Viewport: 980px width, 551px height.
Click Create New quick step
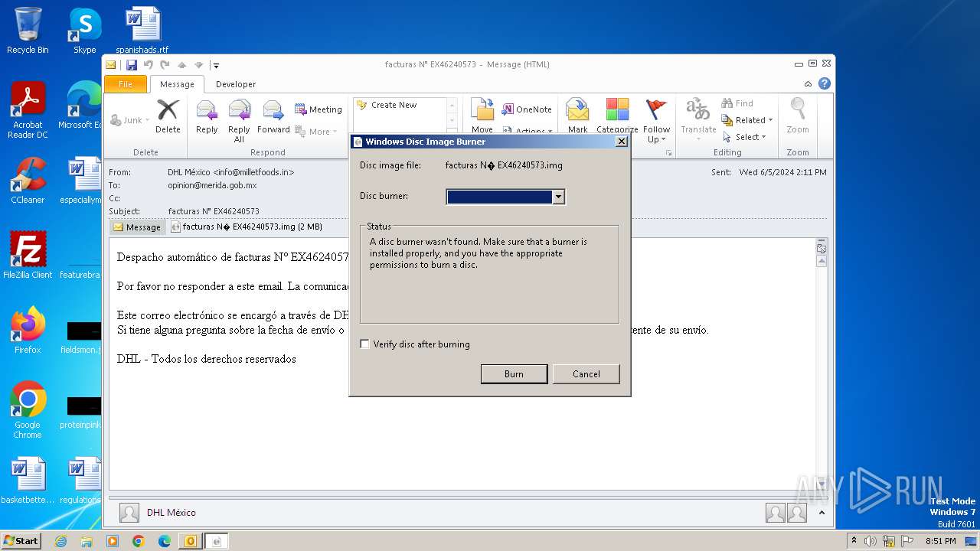[399, 105]
